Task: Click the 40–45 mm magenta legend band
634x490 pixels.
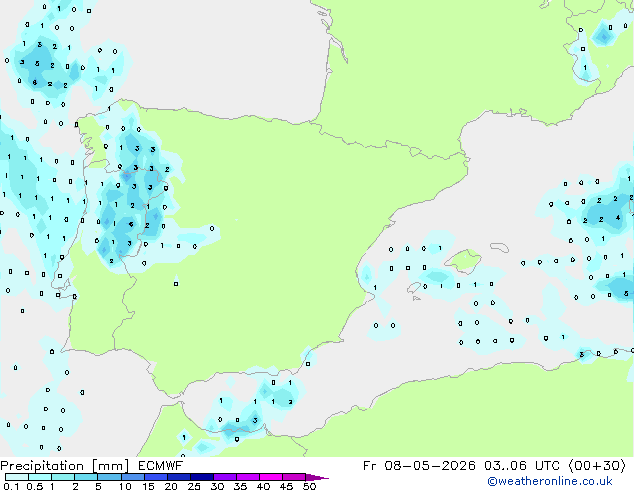Action: [271, 477]
